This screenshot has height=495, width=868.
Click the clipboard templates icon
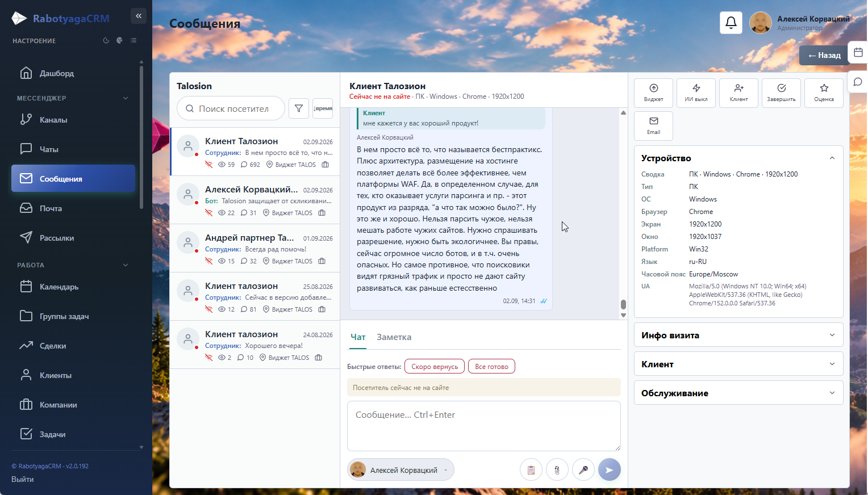(531, 470)
